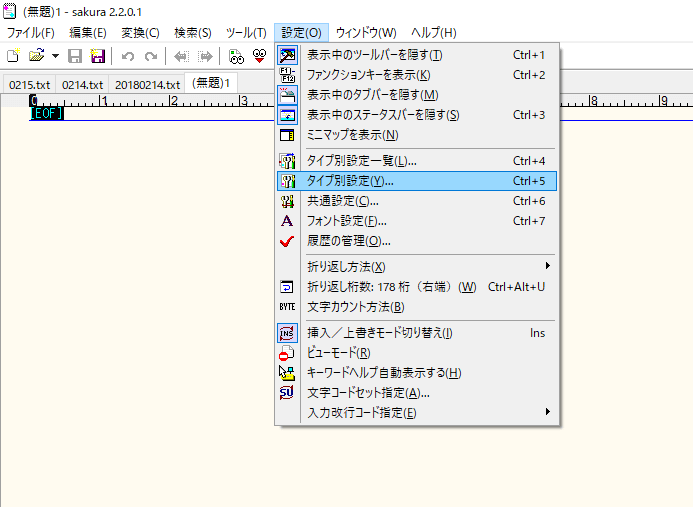693x507 pixels.
Task: Click the view mode no-entry document icon
Action: pos(287,353)
